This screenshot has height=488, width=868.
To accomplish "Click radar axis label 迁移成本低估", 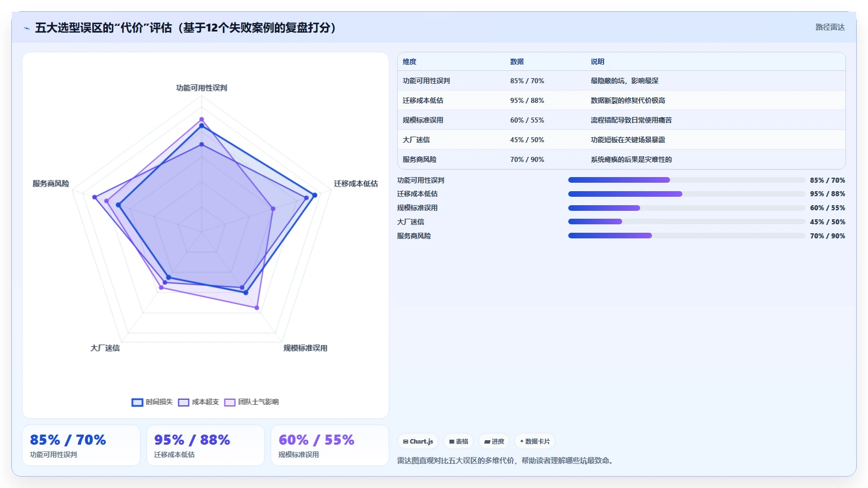I will coord(356,184).
